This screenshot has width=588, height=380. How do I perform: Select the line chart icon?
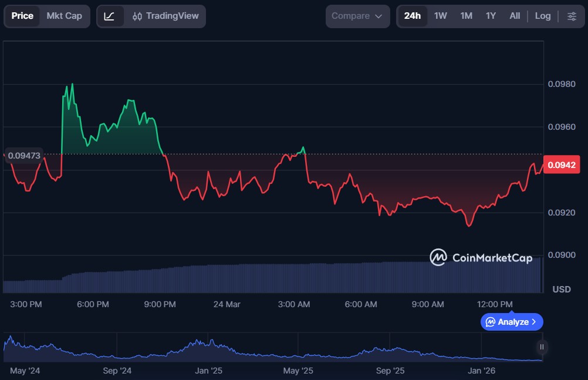click(110, 16)
